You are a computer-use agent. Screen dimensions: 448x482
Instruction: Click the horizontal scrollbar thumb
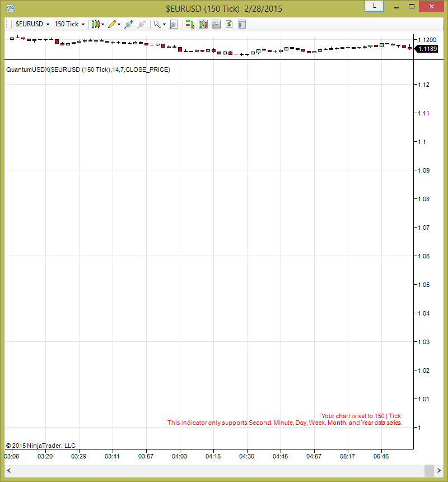coord(429,470)
